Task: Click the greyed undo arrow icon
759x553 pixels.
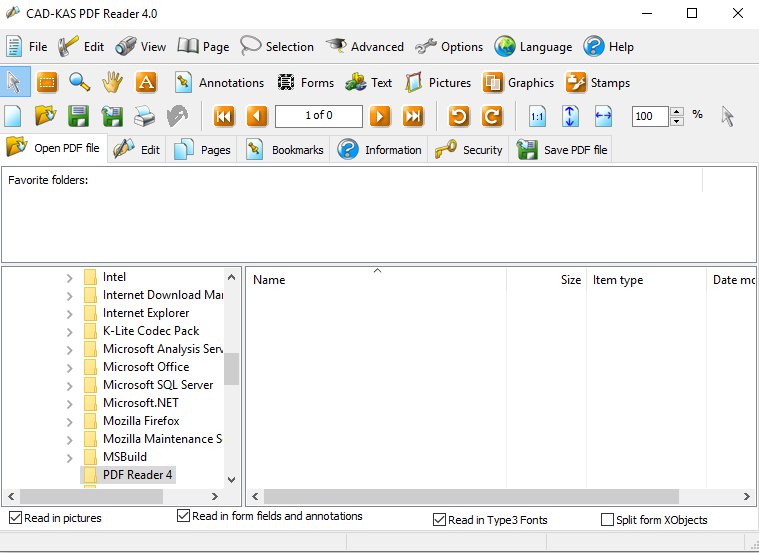Action: [177, 116]
